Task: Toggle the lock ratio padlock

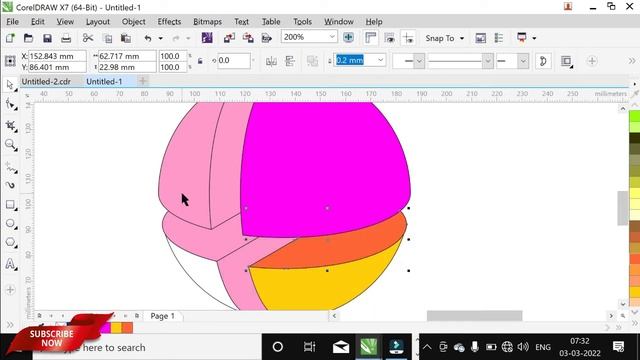Action: (200, 61)
